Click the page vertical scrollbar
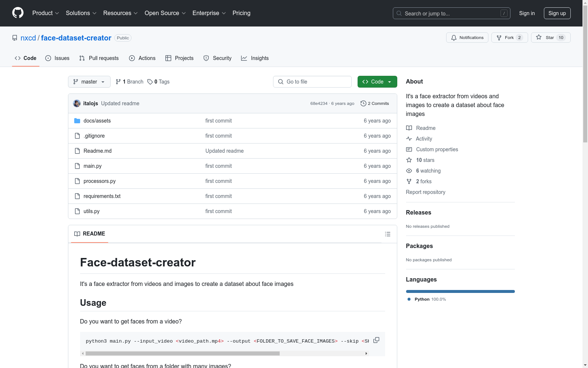 pos(585,74)
